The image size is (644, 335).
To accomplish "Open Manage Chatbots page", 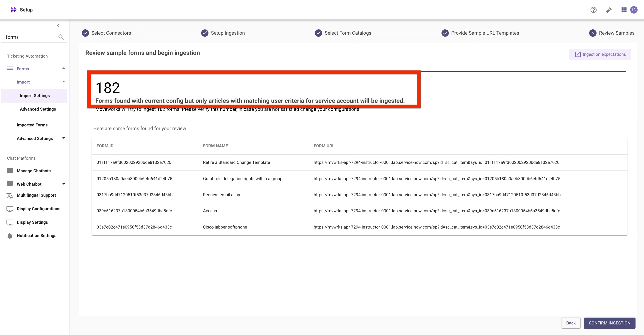I will coord(33,171).
